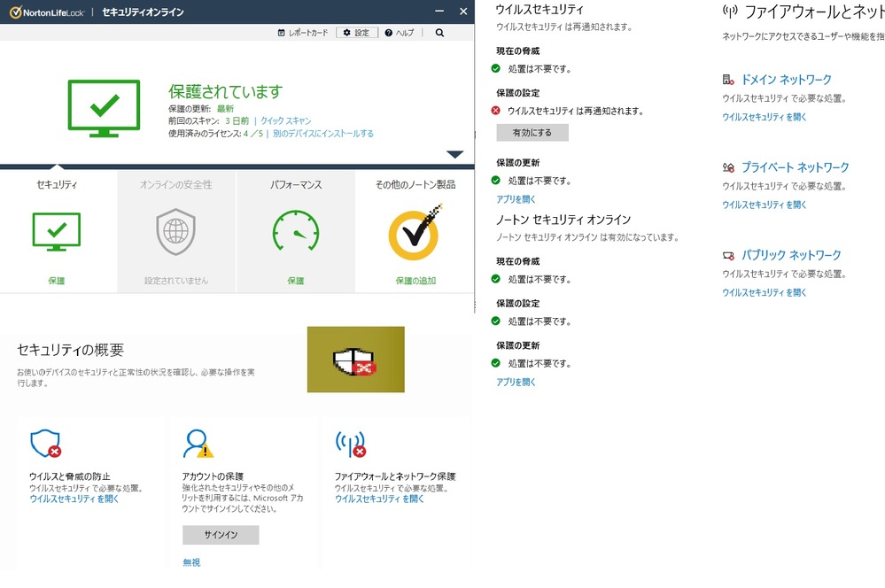
Task: Click the green performance gauge icon
Action: tap(296, 231)
